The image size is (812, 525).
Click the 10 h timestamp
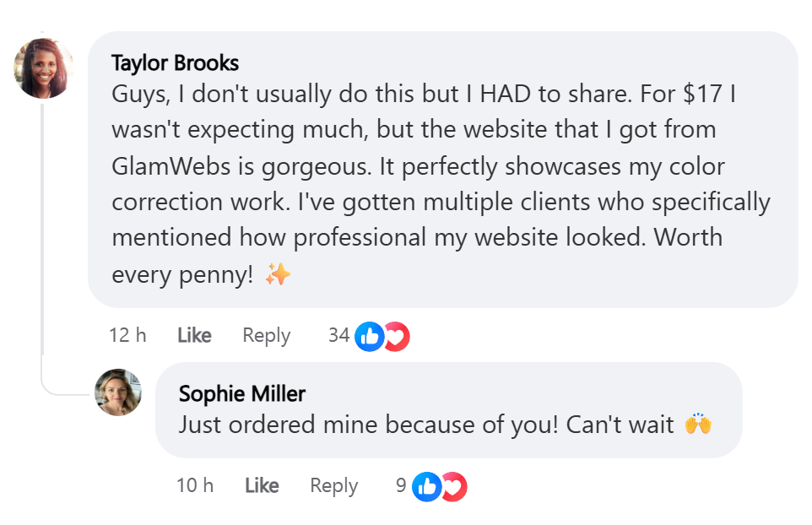pos(195,486)
